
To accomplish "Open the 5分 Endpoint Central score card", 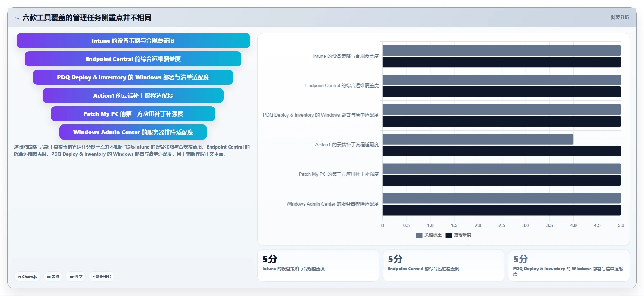I will coord(443,266).
